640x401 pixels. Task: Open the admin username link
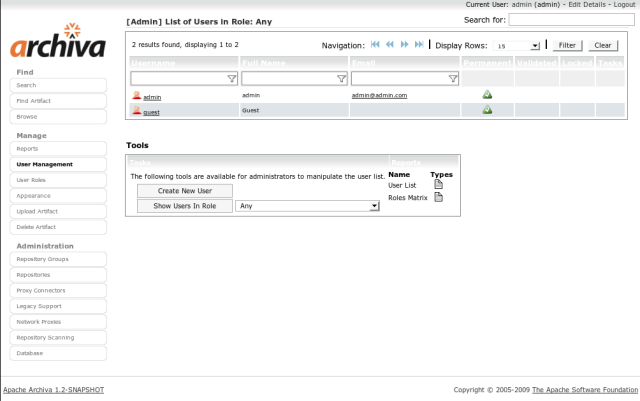coord(152,97)
